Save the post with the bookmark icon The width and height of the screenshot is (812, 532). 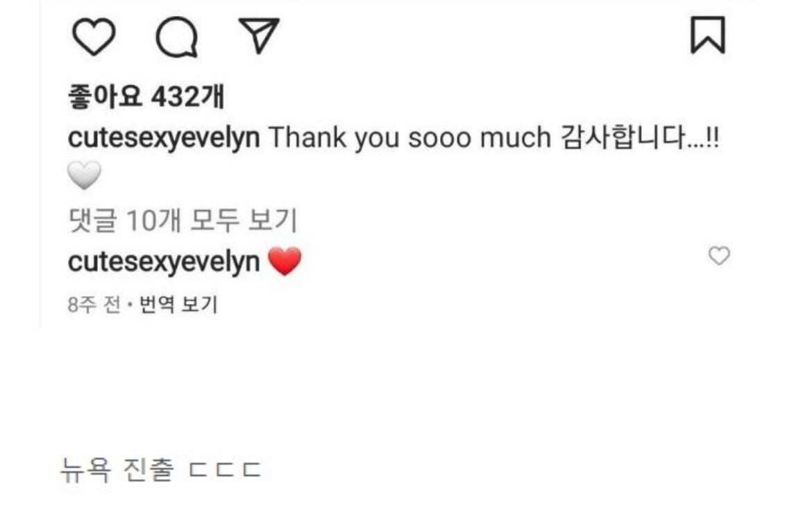708,35
